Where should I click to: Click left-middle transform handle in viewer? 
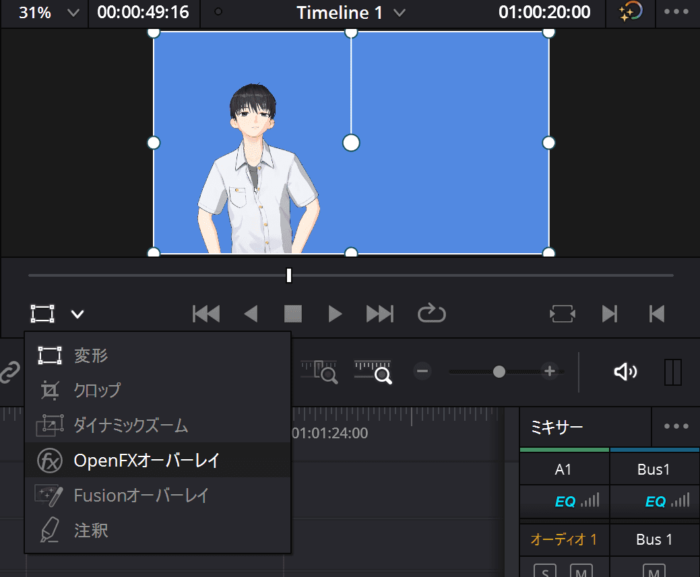pos(154,143)
